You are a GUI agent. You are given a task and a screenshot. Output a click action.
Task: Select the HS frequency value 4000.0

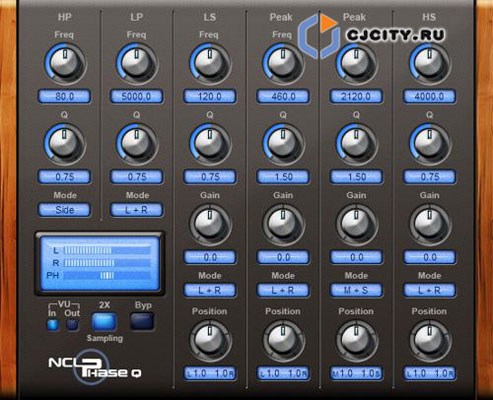coord(430,96)
